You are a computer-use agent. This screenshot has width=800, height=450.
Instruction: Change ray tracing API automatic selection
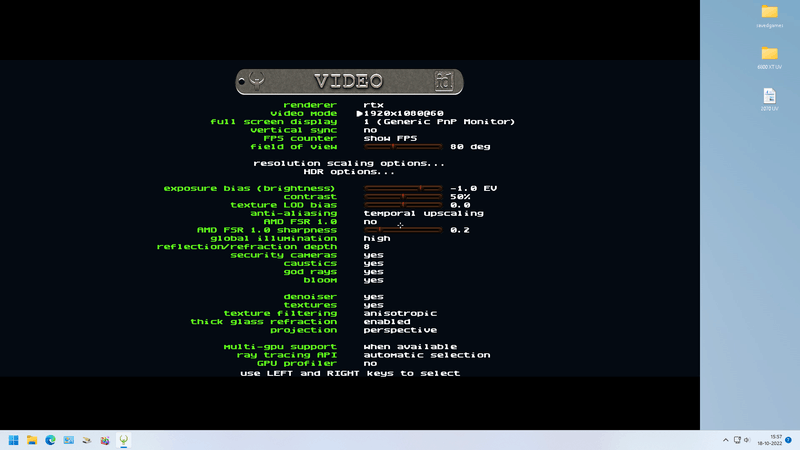coord(427,355)
